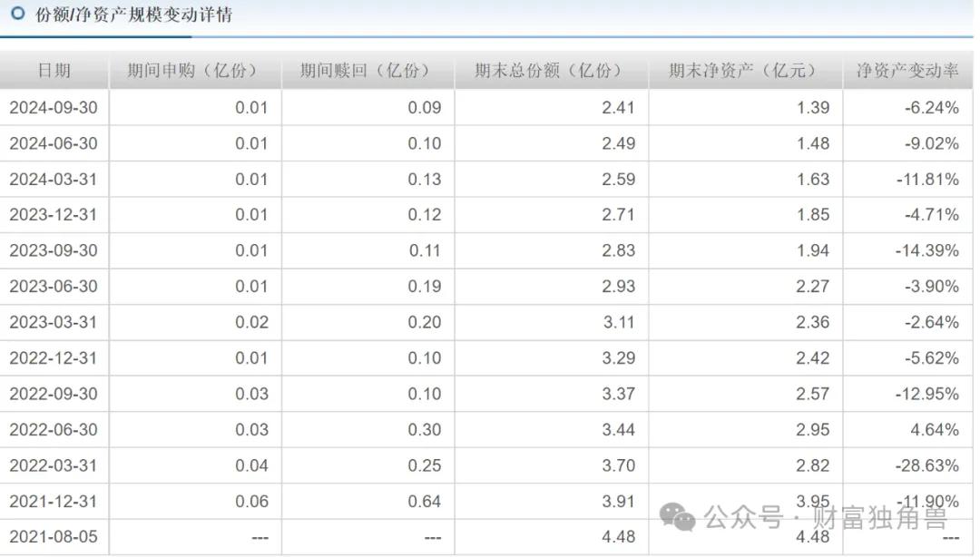The image size is (980, 557).
Task: Select the date cell 2023-03-31
Action: [54, 322]
